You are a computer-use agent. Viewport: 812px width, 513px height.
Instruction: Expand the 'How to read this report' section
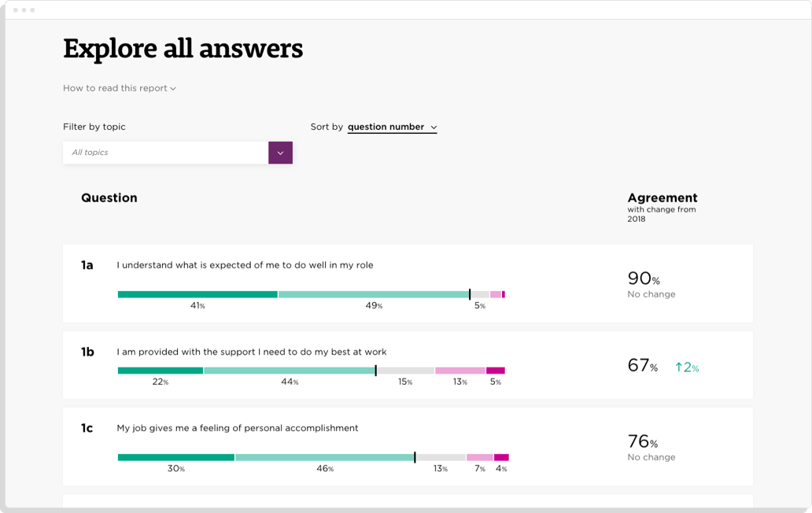pos(119,88)
